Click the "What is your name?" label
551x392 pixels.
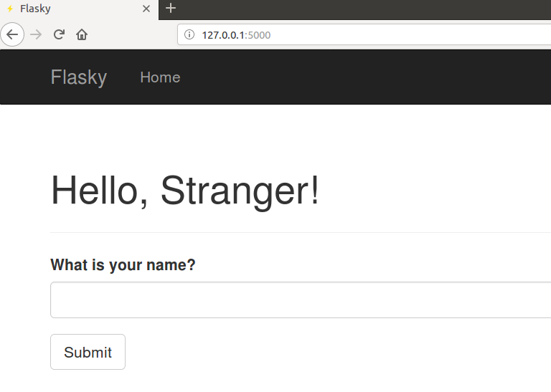pyautogui.click(x=123, y=265)
